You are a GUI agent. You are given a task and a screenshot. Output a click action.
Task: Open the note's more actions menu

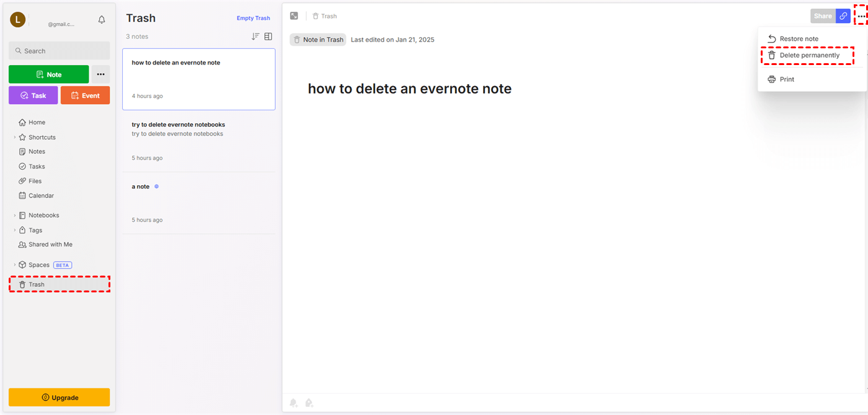point(861,16)
